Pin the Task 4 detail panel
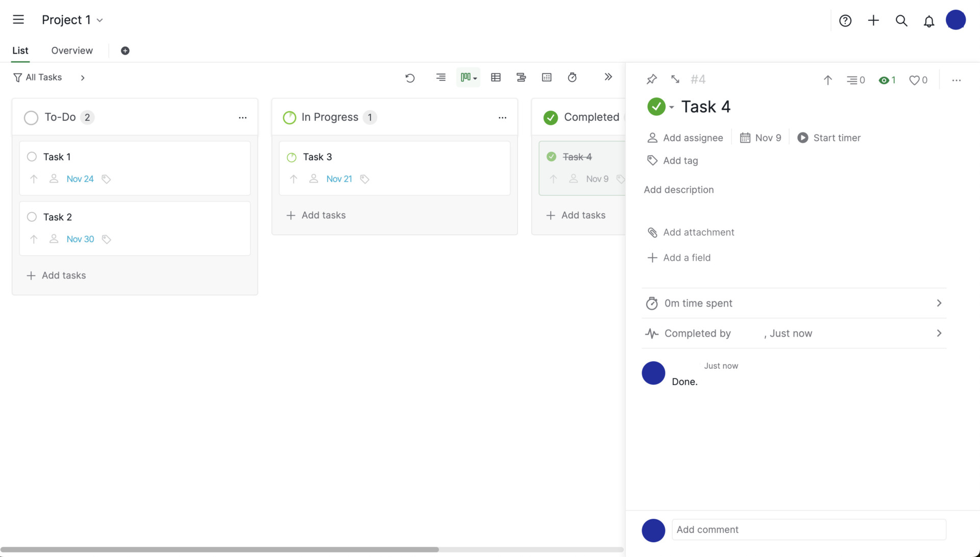 coord(651,80)
